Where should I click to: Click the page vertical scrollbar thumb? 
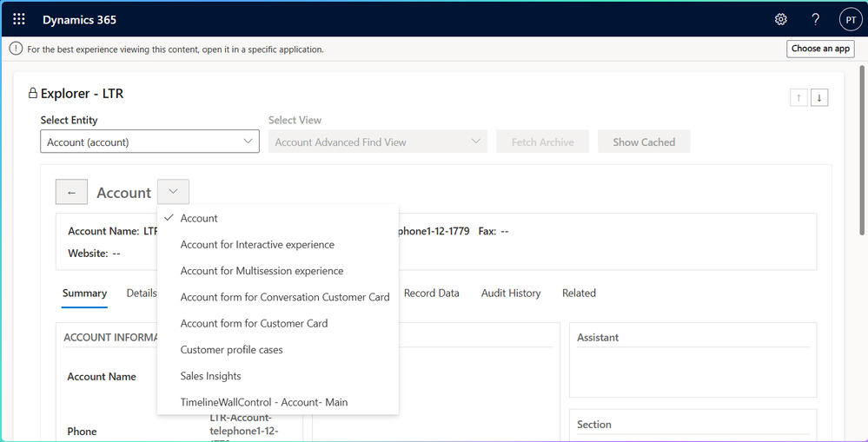pyautogui.click(x=863, y=149)
